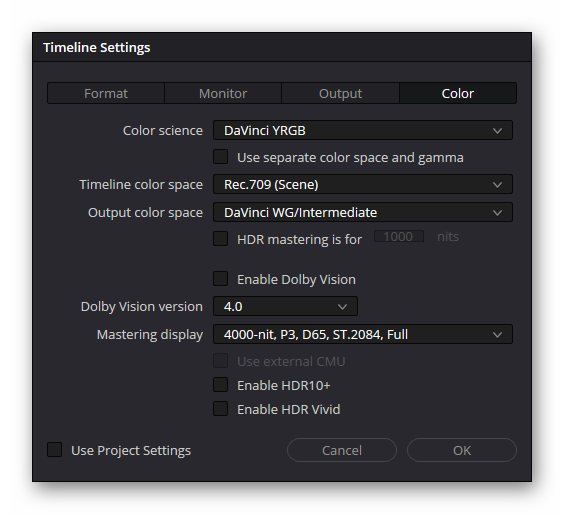The height and width of the screenshot is (514, 564).
Task: Open the Monitor tab
Action: point(223,94)
